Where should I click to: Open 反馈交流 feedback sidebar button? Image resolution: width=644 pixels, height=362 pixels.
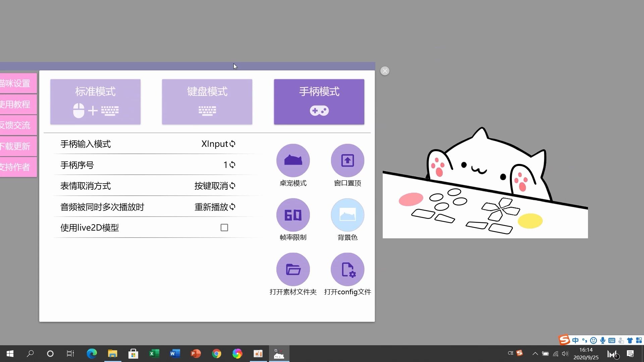(x=18, y=125)
